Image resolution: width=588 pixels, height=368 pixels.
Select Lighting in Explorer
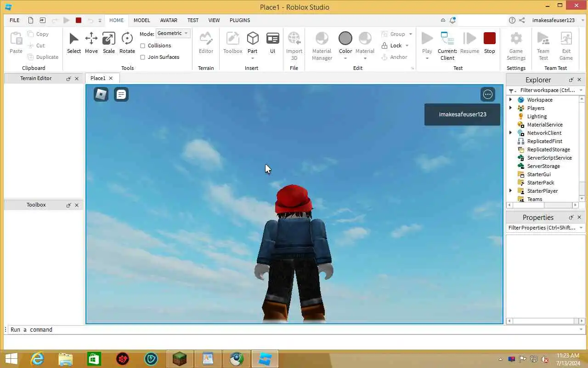tap(537, 116)
